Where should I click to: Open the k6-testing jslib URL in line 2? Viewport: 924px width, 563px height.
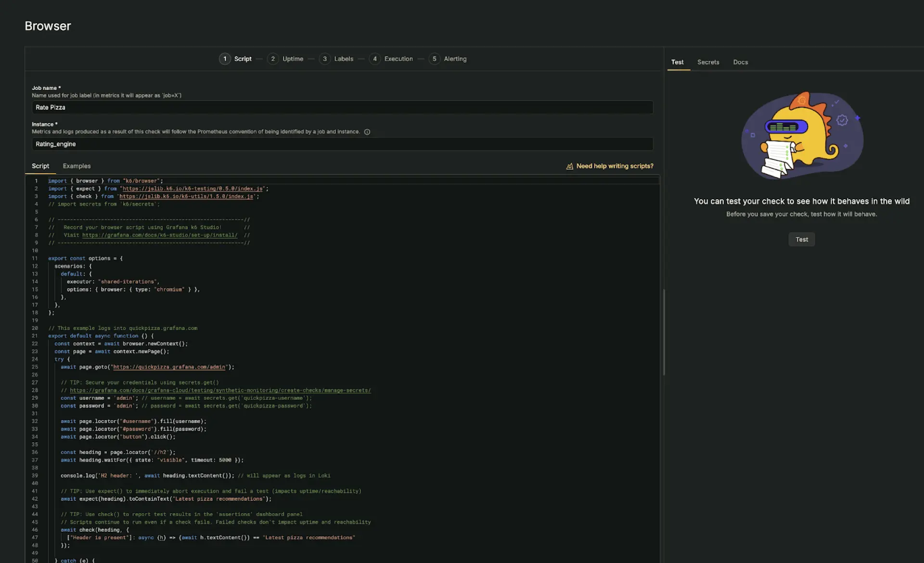(192, 189)
